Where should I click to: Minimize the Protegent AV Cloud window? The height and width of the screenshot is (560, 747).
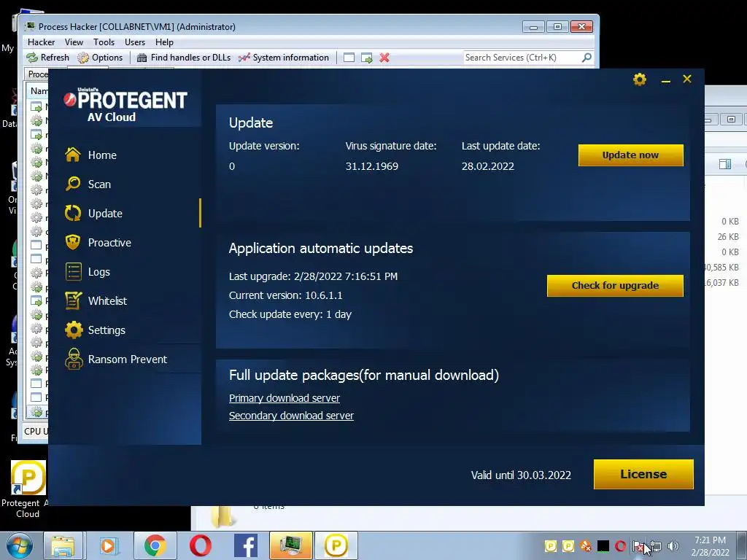(x=665, y=81)
